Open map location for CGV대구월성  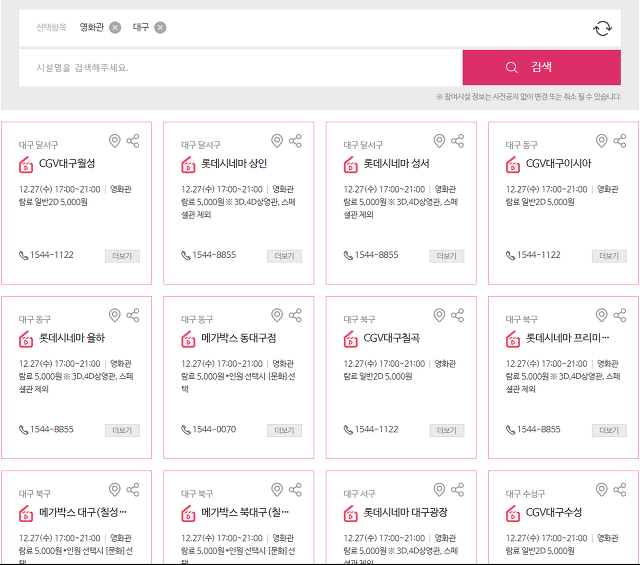point(115,141)
